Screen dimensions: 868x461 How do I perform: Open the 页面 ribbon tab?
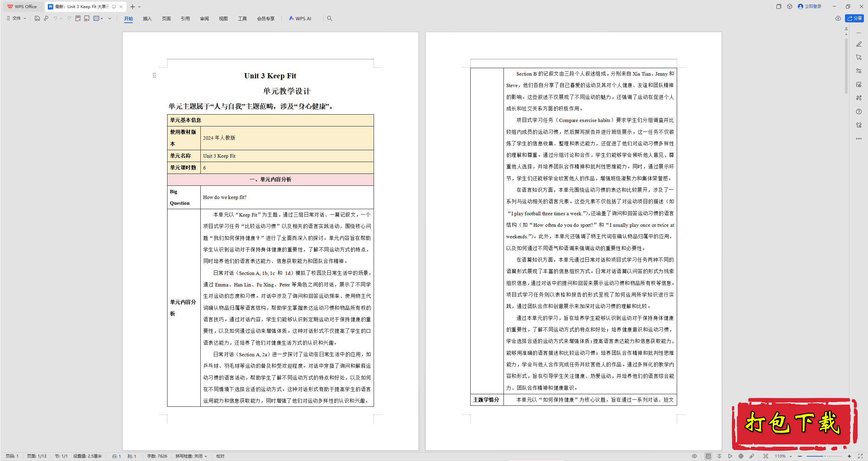point(166,19)
